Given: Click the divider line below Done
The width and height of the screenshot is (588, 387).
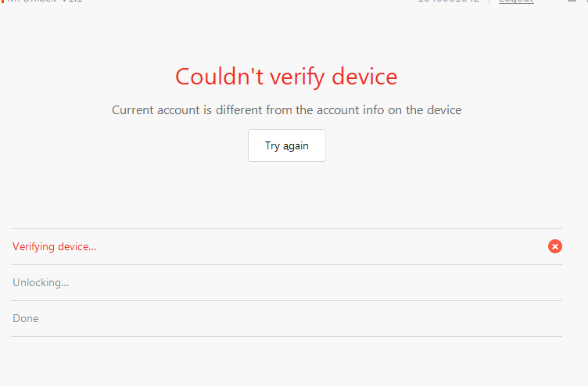Looking at the screenshot, I should coord(286,336).
